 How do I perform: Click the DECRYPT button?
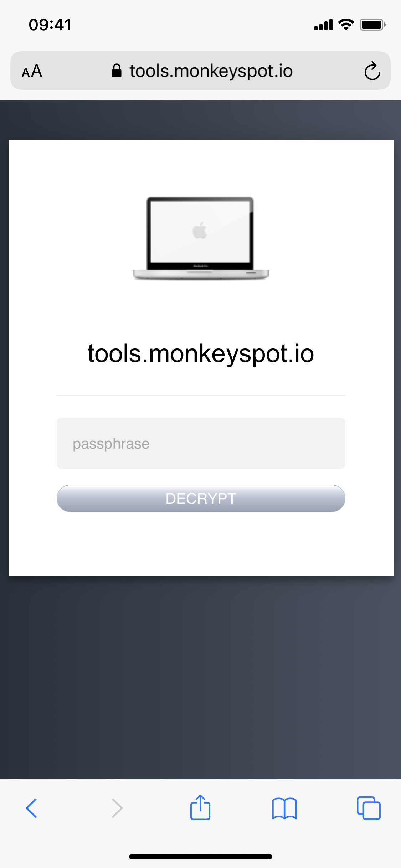[x=201, y=498]
